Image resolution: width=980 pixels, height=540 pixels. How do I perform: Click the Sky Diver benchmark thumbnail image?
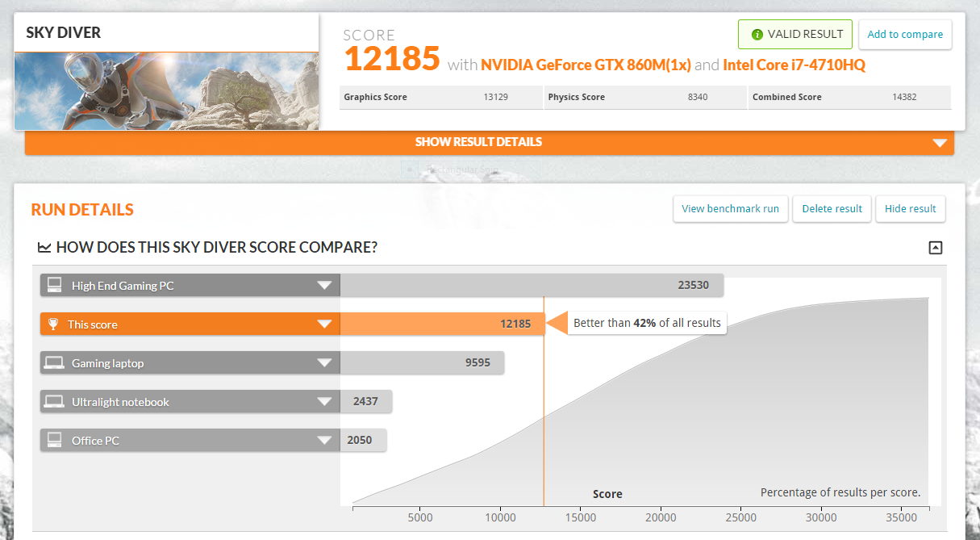click(x=166, y=90)
